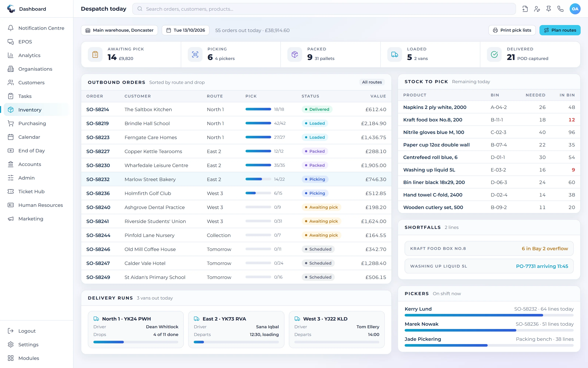This screenshot has width=588, height=368.
Task: Click the search orders input field
Action: point(324,9)
